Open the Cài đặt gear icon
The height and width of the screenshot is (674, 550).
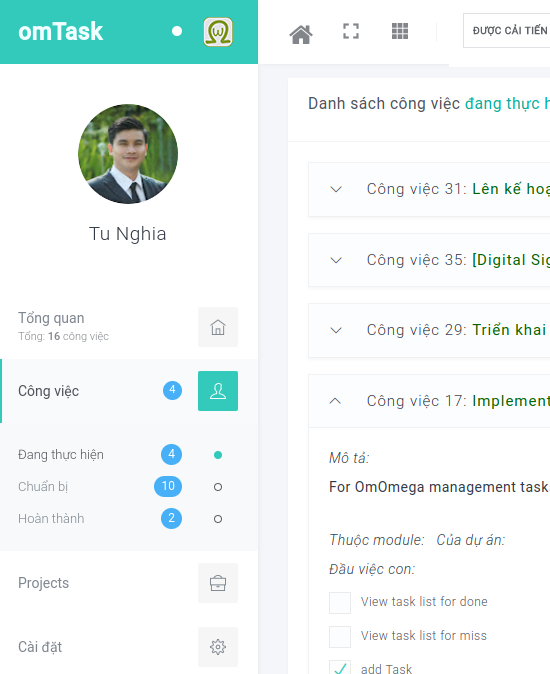click(x=218, y=647)
